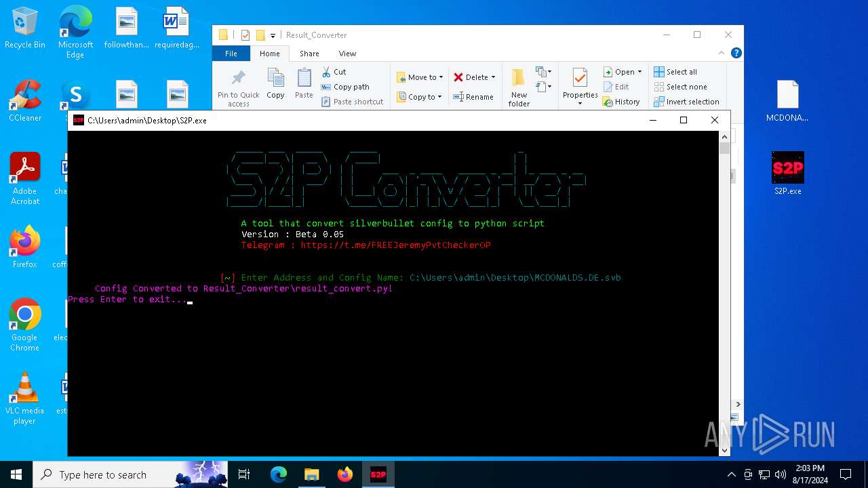The image size is (868, 488).
Task: Click 'Config Converted to Result_Converter' message
Action: pos(243,288)
